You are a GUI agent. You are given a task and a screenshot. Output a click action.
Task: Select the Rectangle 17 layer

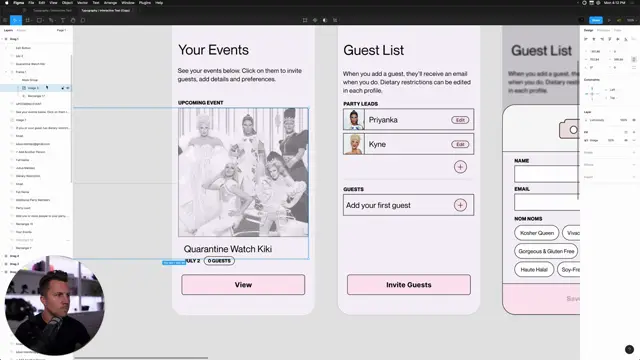pyautogui.click(x=36, y=96)
